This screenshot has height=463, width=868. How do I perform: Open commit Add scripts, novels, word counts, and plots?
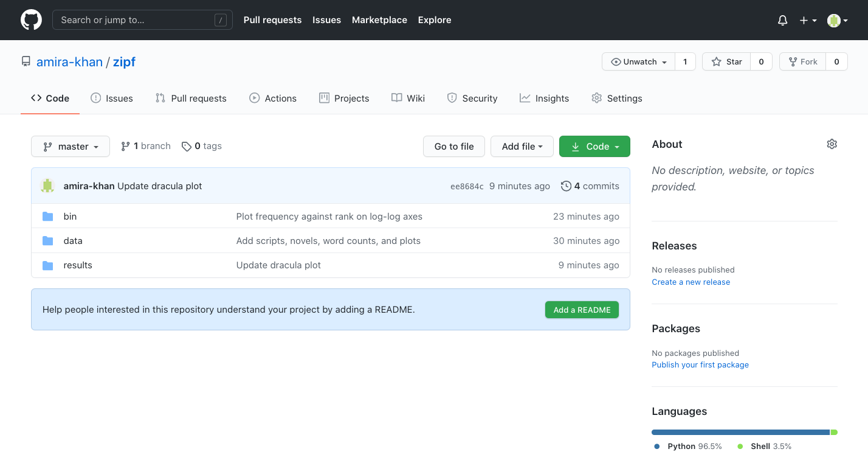tap(328, 241)
